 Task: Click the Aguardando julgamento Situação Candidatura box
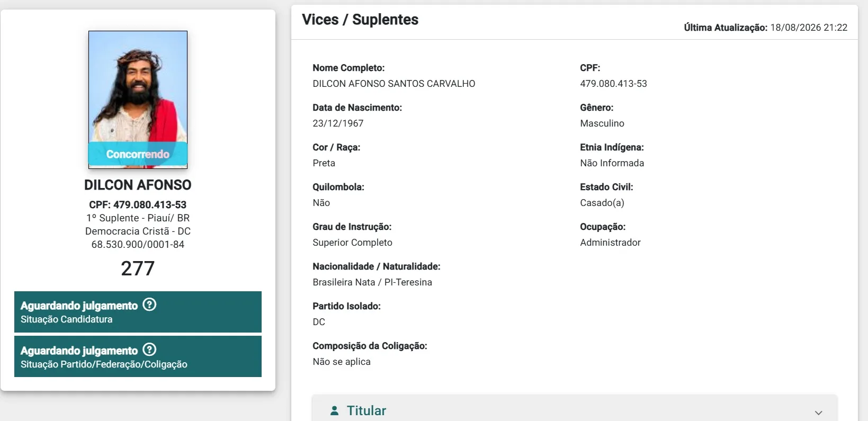[x=138, y=312]
